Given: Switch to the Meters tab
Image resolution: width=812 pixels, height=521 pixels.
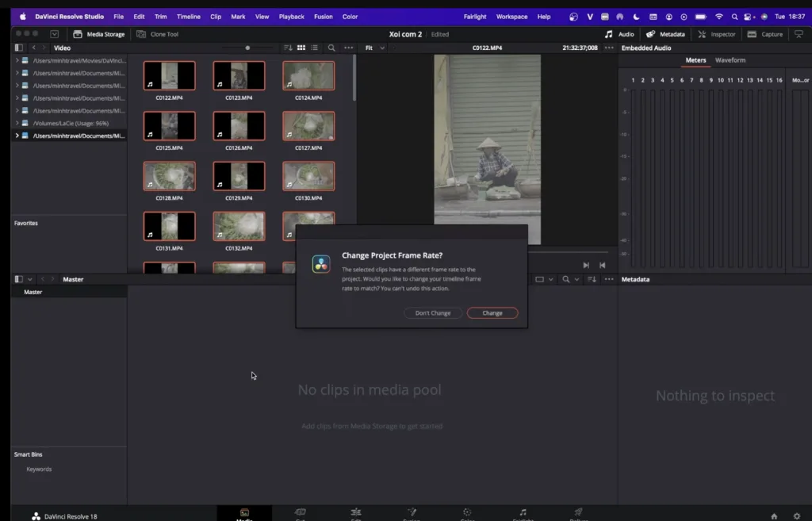Looking at the screenshot, I should (x=695, y=60).
